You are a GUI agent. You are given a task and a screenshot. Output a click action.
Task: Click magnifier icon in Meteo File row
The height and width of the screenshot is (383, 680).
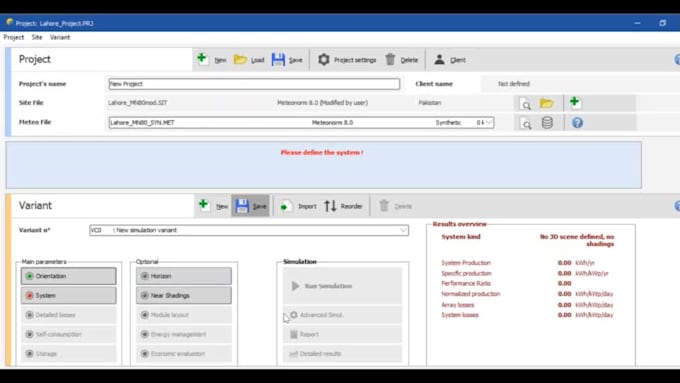[525, 123]
